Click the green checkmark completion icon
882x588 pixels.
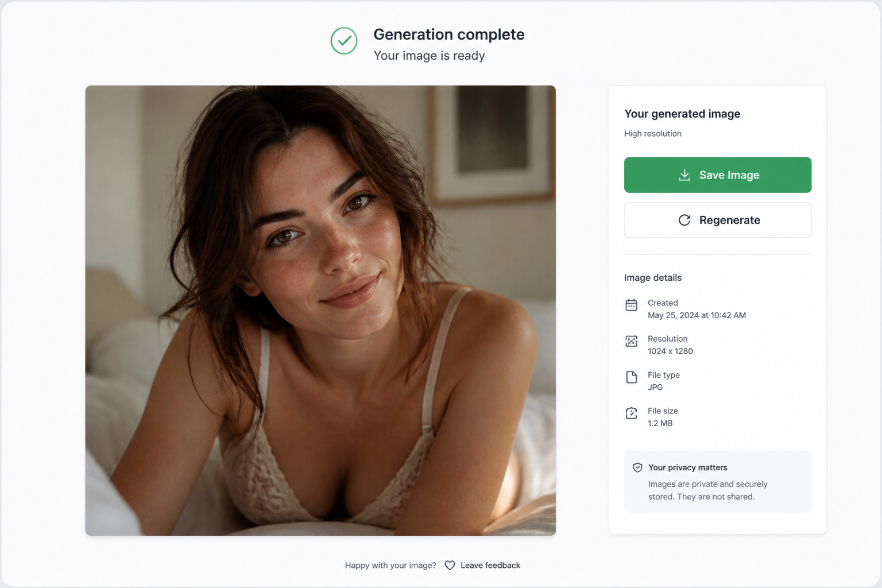(x=344, y=41)
